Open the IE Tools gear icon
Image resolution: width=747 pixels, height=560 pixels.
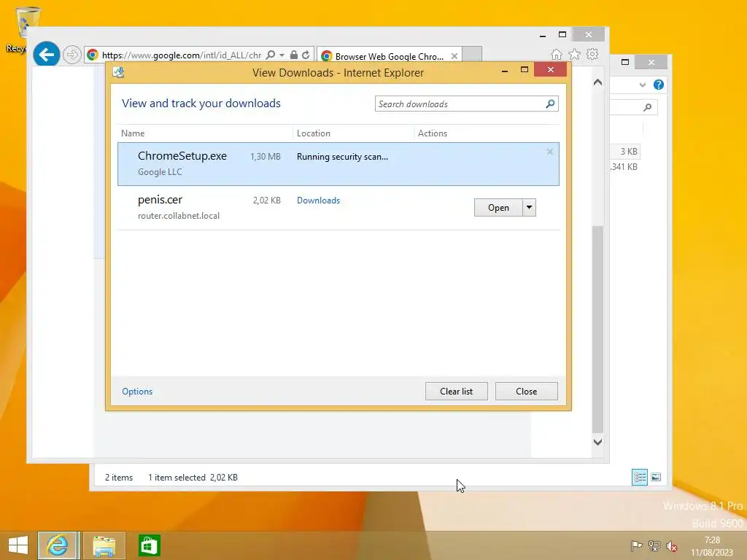(592, 54)
